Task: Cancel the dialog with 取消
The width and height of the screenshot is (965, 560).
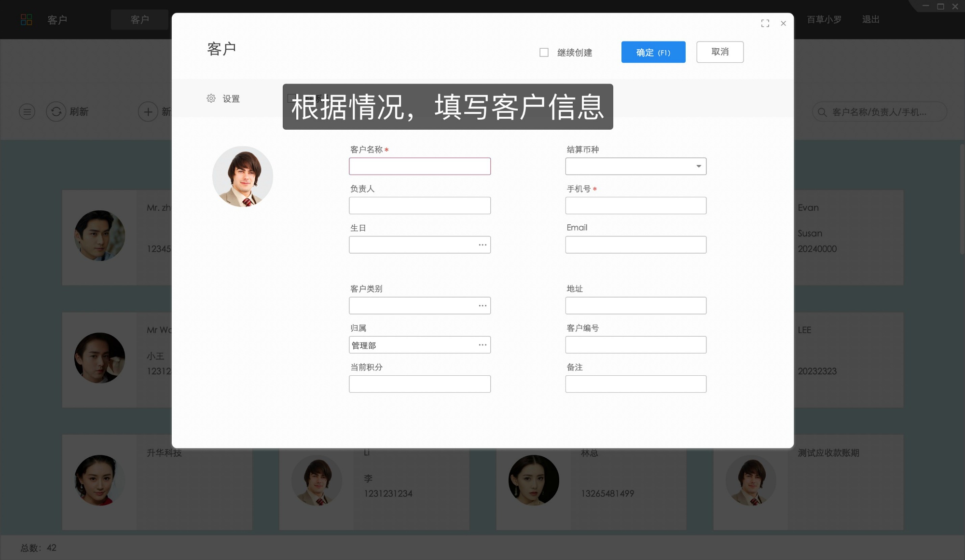Action: 719,52
